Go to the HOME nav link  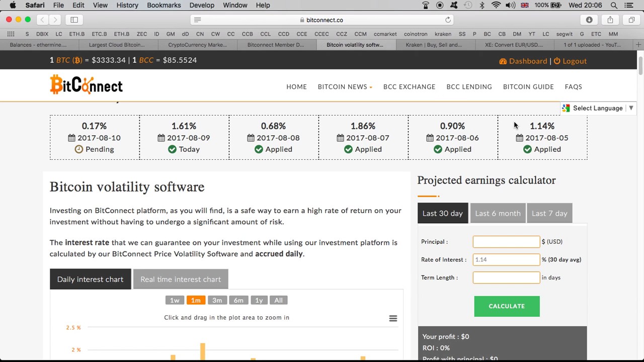(296, 86)
